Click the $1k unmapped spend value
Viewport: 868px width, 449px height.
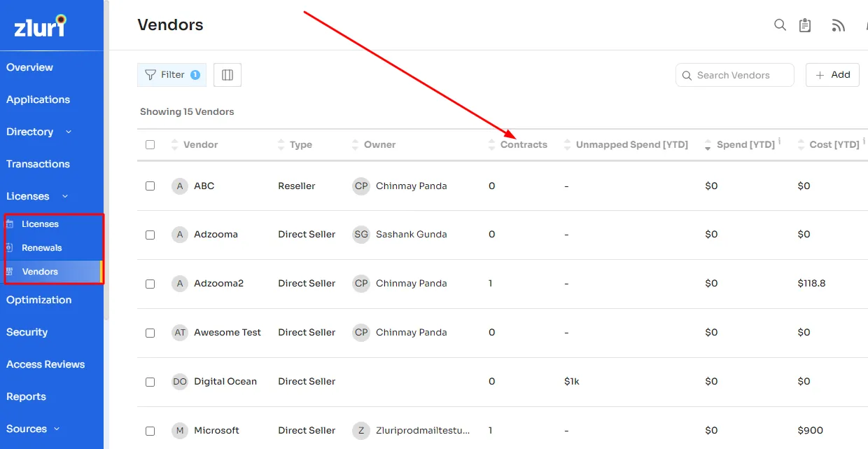571,382
